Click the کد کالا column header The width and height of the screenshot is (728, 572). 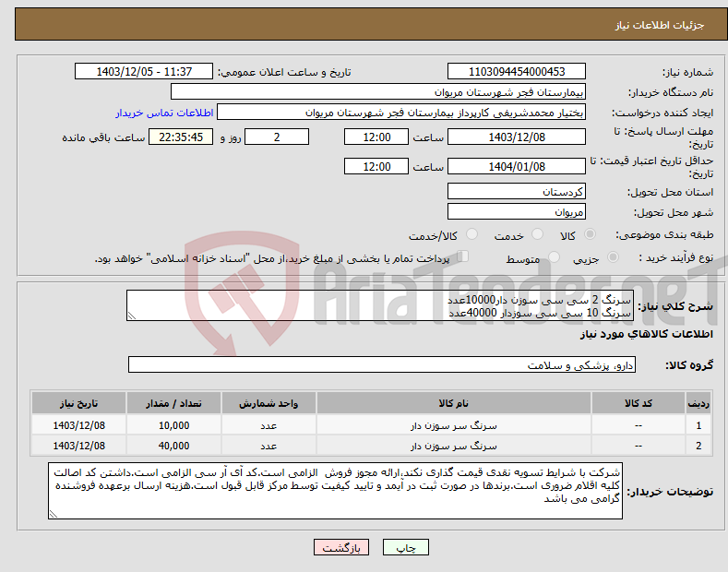point(638,403)
